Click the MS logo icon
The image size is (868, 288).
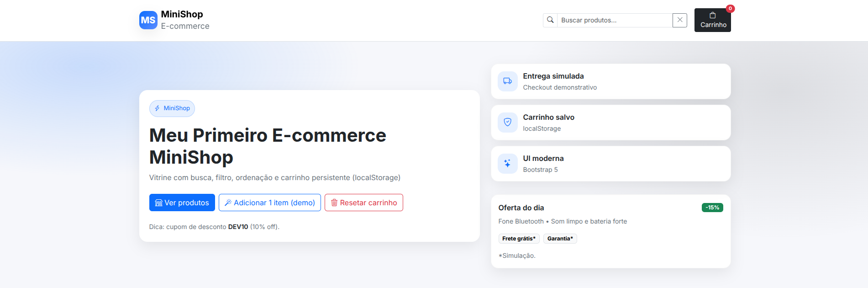tap(148, 20)
